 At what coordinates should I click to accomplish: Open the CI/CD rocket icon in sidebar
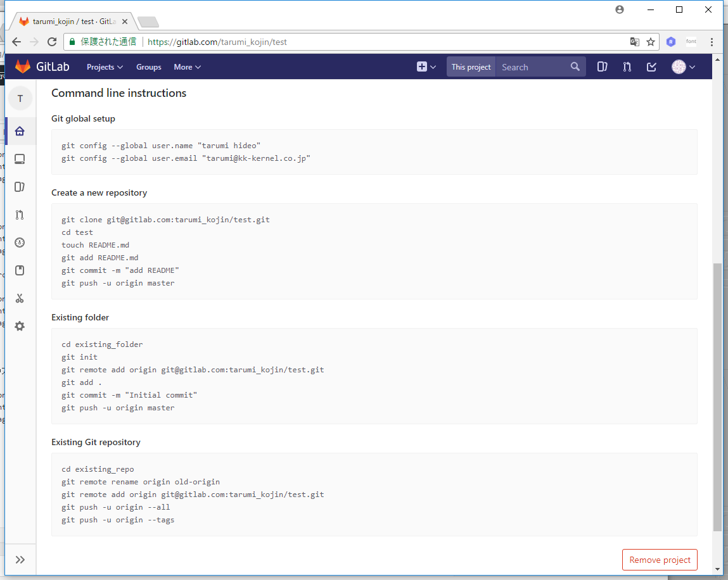click(20, 243)
